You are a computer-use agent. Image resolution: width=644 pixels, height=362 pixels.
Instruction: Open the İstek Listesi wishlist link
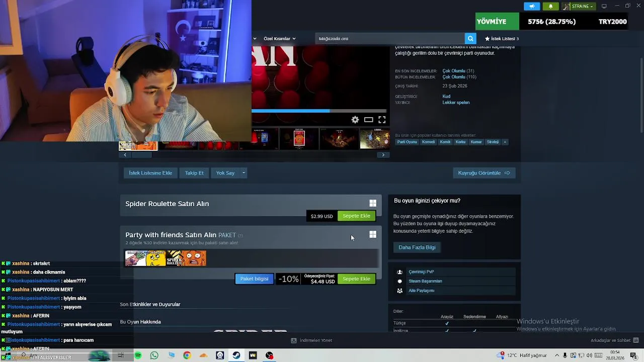[502, 39]
